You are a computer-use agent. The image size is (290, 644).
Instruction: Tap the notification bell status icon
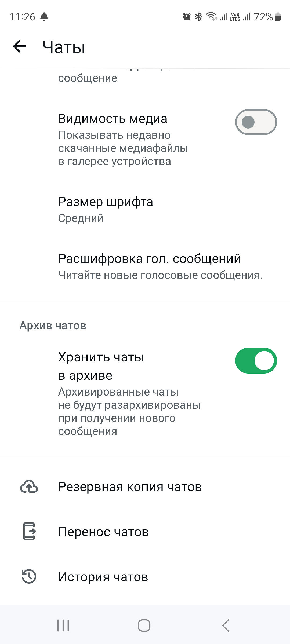44,17
